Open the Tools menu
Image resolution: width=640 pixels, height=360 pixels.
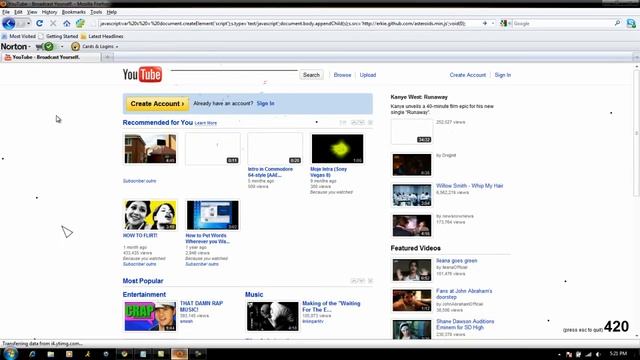96,12
